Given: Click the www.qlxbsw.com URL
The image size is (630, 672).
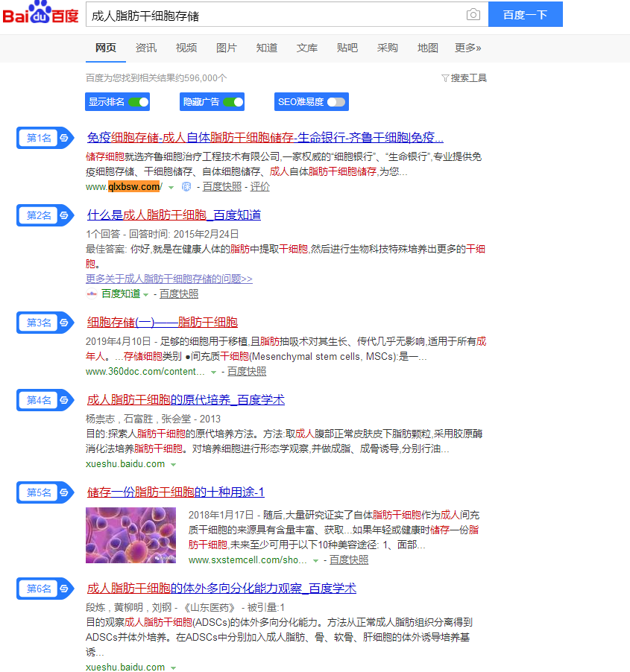Looking at the screenshot, I should coord(124,187).
